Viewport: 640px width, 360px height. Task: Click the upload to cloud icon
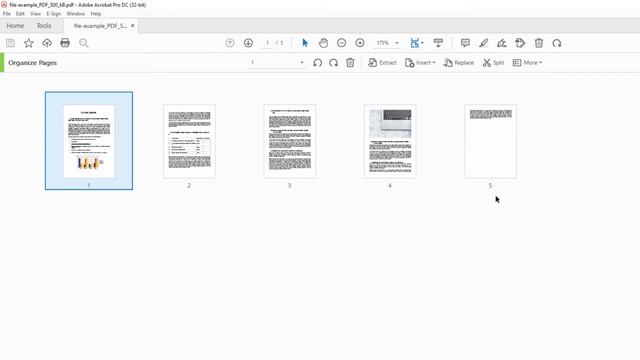[47, 43]
